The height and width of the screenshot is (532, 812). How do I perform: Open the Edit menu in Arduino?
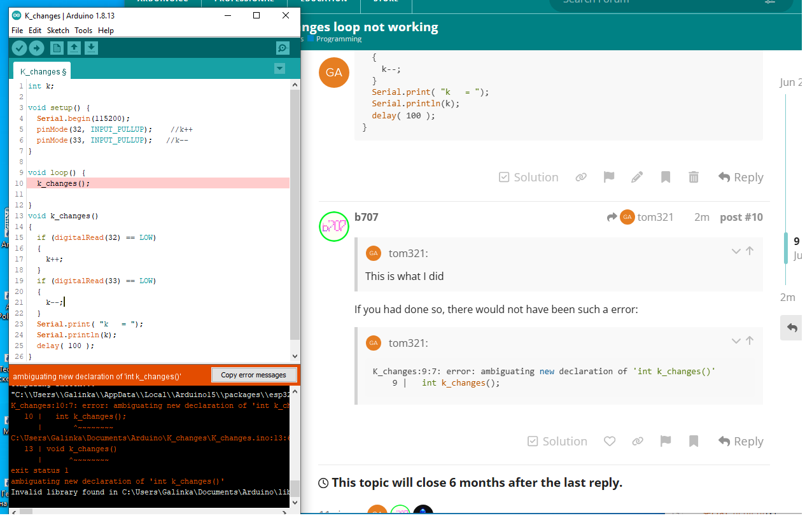tap(35, 31)
